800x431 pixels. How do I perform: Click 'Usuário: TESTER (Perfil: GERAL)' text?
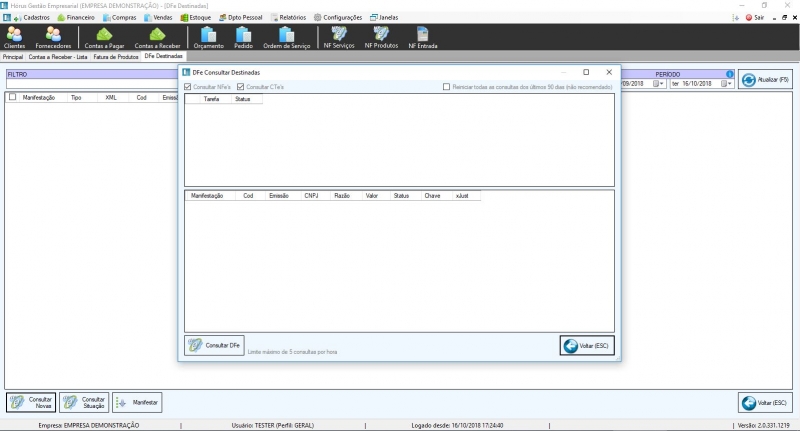click(x=273, y=425)
